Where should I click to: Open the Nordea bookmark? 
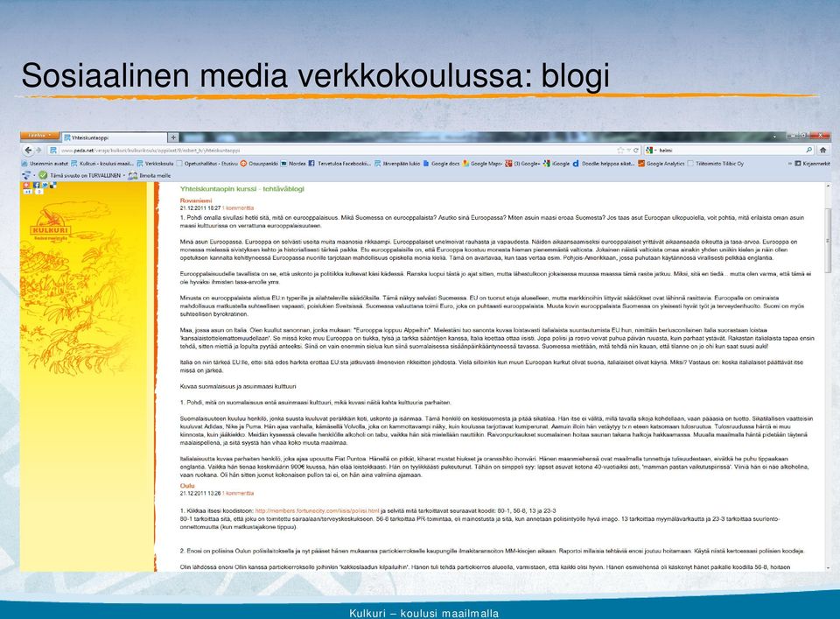293,164
